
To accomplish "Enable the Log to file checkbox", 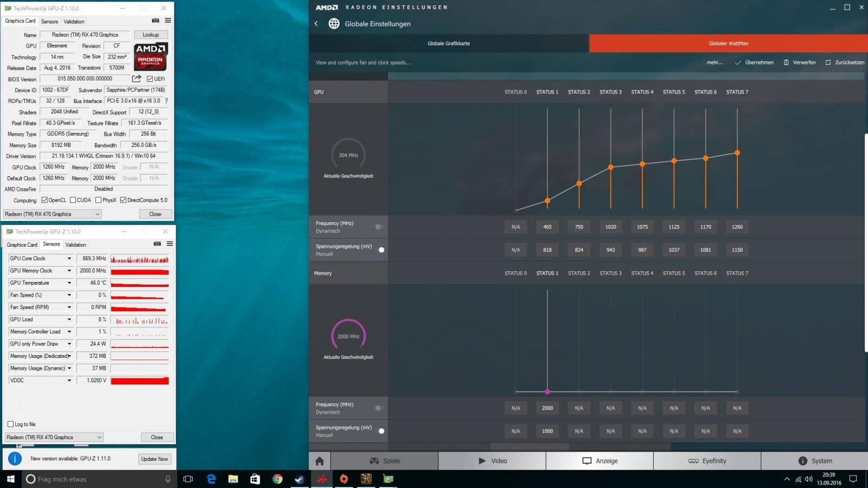I will (11, 424).
